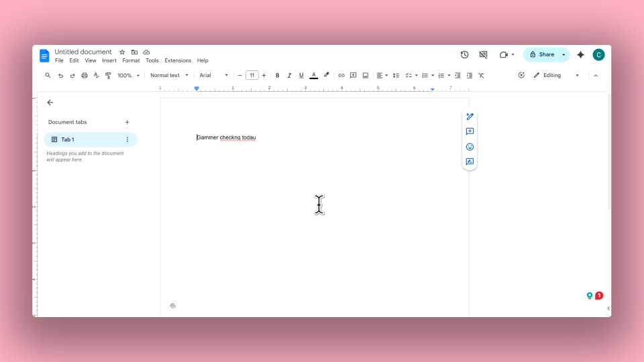The image size is (644, 362).
Task: Click the misspelled word checkng
Action: point(230,137)
